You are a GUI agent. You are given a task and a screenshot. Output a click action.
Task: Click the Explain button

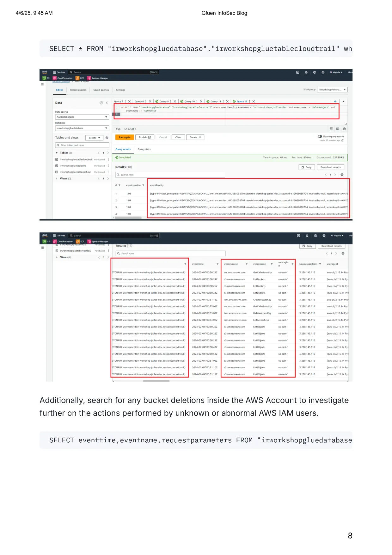pyautogui.click(x=145, y=137)
